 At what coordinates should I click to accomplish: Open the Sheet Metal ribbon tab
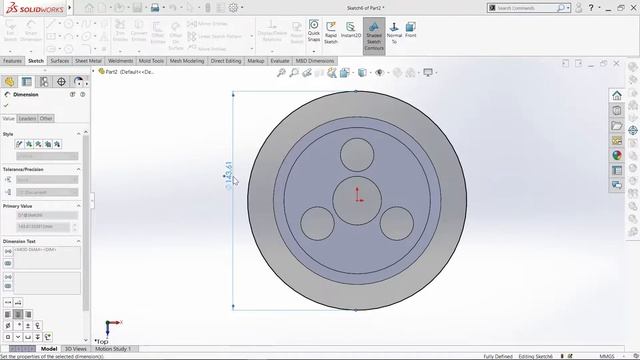tap(88, 61)
